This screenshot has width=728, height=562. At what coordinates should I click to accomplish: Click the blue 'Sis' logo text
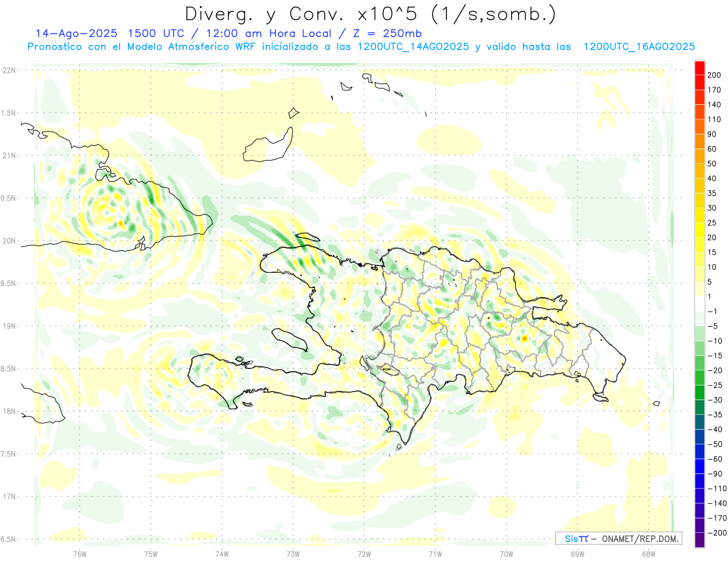click(x=571, y=538)
